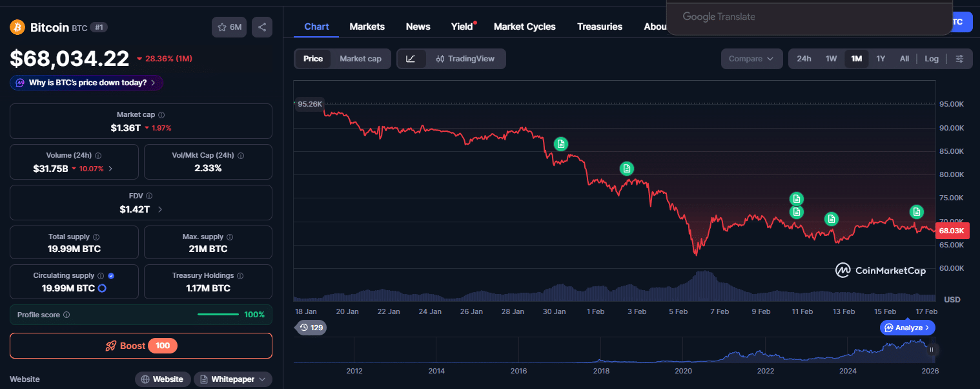Click the CoinMarketCap logo watermark on the chart
This screenshot has width=980, height=389.
click(x=880, y=270)
